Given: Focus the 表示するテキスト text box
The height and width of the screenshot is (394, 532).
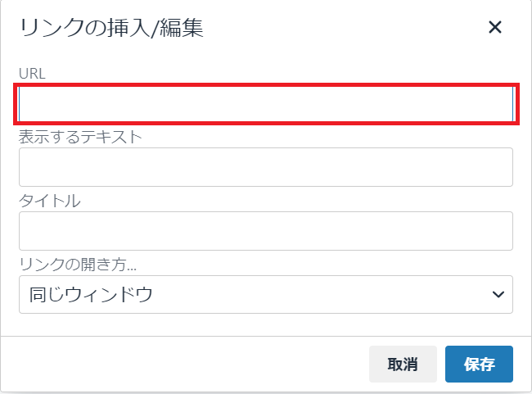Looking at the screenshot, I should pos(266,167).
